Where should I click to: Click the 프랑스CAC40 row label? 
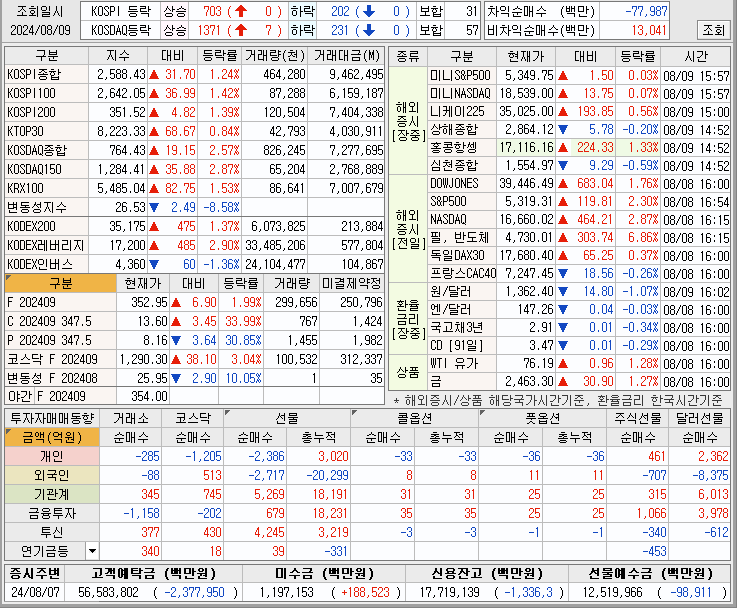[463, 273]
